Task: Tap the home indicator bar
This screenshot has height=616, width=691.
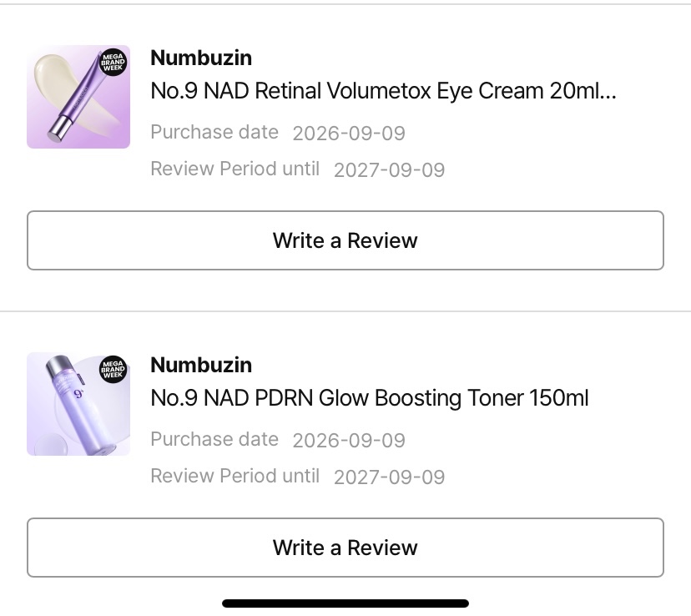Action: [345, 603]
